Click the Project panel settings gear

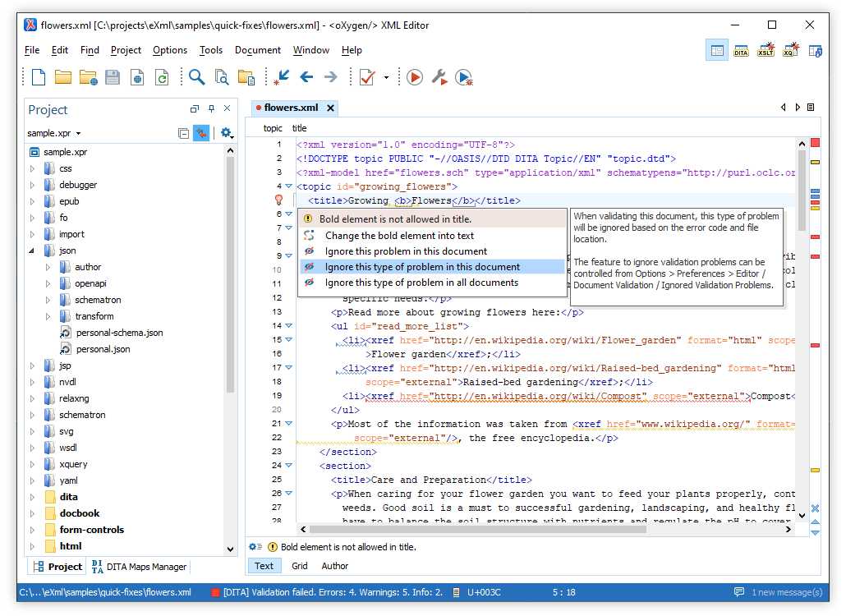pyautogui.click(x=227, y=133)
